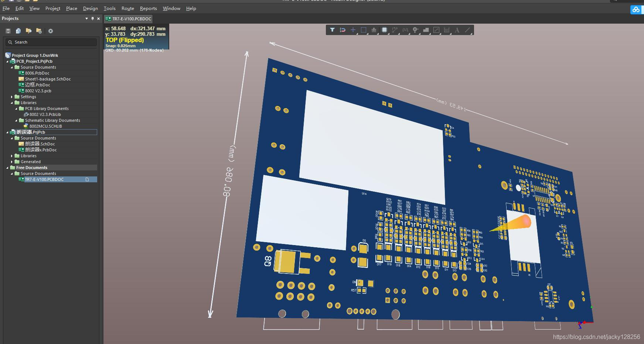The height and width of the screenshot is (344, 644).
Task: Open the Route menu
Action: pos(128,8)
